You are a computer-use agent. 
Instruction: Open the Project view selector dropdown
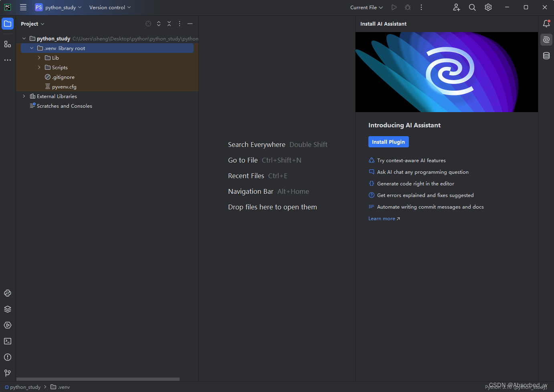click(x=32, y=24)
